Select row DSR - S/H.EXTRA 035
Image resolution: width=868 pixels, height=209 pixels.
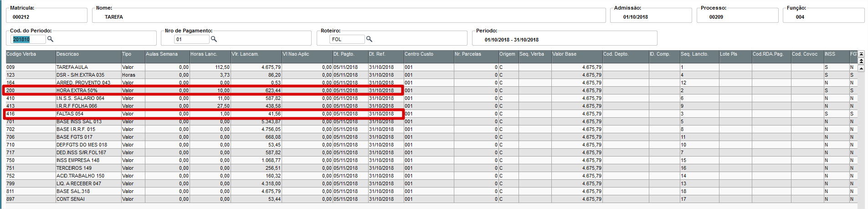pos(431,75)
